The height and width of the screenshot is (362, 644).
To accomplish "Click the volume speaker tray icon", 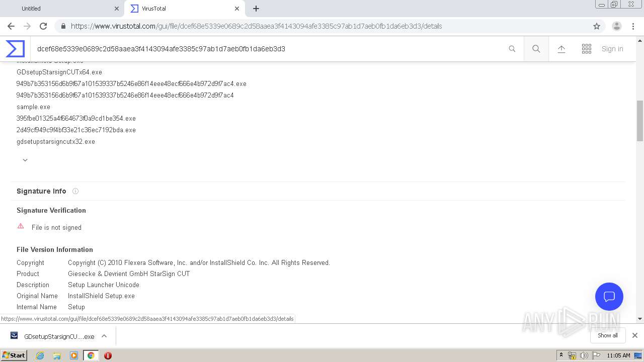I will tap(584, 355).
